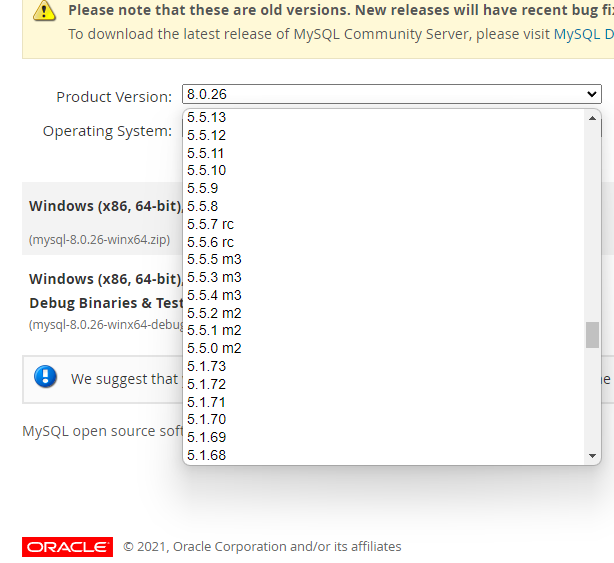Pick the 5.5.2 m2 version
Image resolution: width=614 pixels, height=563 pixels.
[x=384, y=313]
